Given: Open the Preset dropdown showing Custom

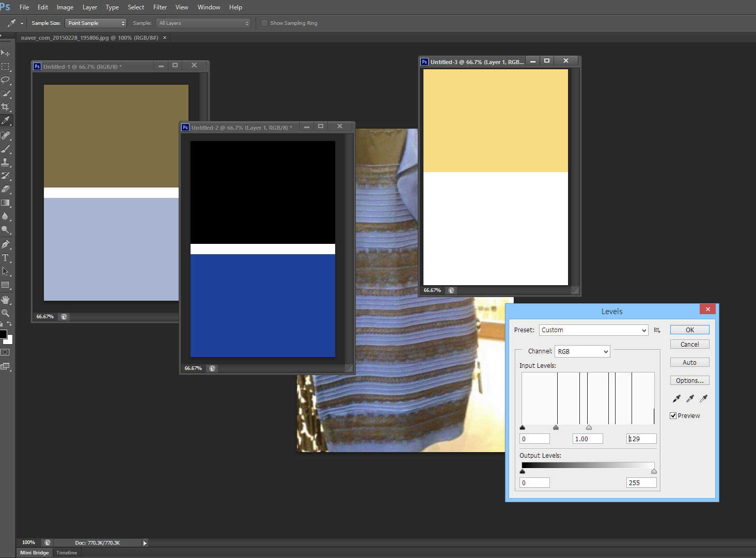Looking at the screenshot, I should point(594,330).
